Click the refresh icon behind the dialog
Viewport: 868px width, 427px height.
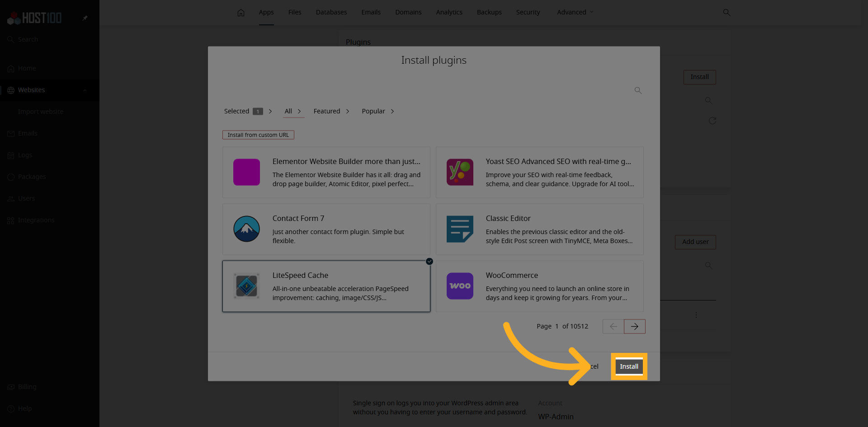coord(712,121)
